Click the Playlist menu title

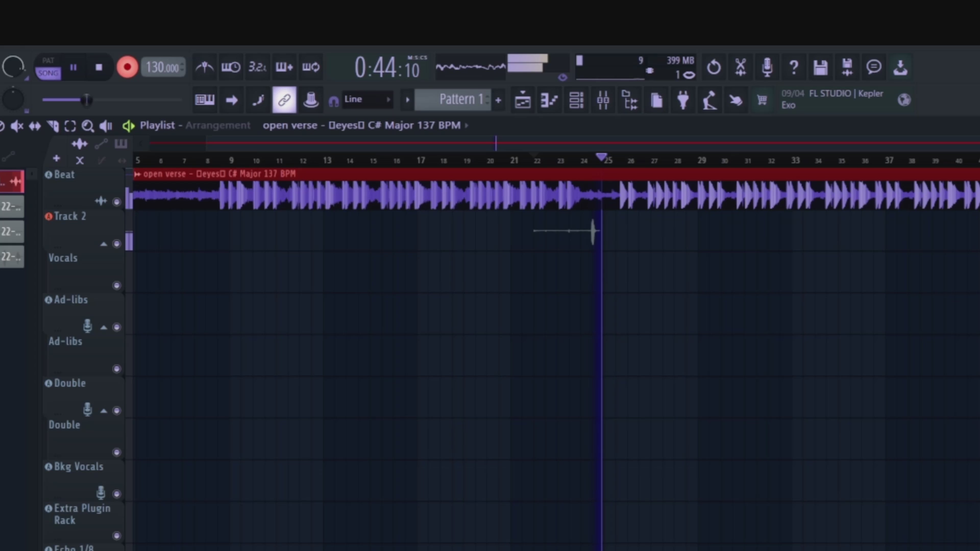[x=157, y=125]
